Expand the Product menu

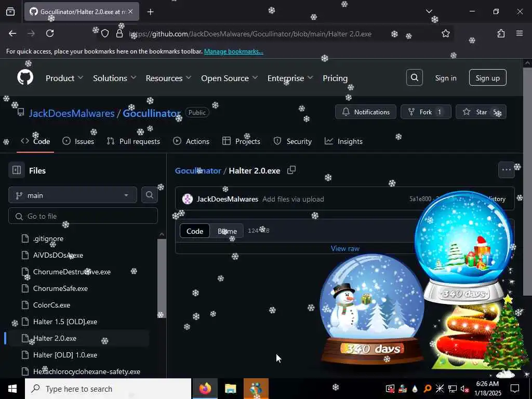64,78
